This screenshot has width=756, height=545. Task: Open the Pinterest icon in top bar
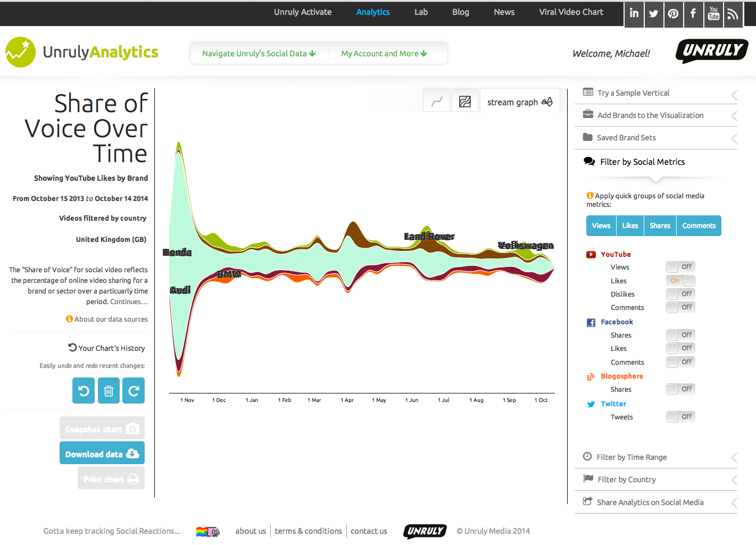click(x=674, y=13)
